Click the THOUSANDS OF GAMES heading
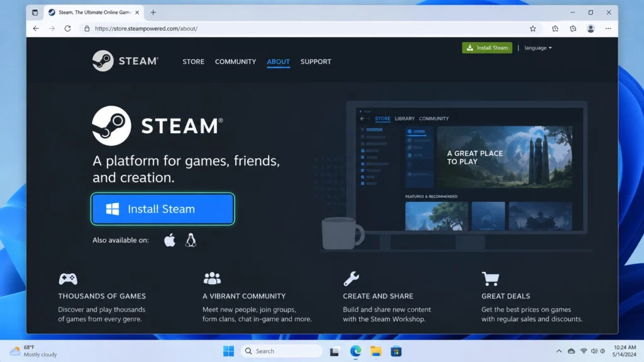644x362 pixels. 102,296
